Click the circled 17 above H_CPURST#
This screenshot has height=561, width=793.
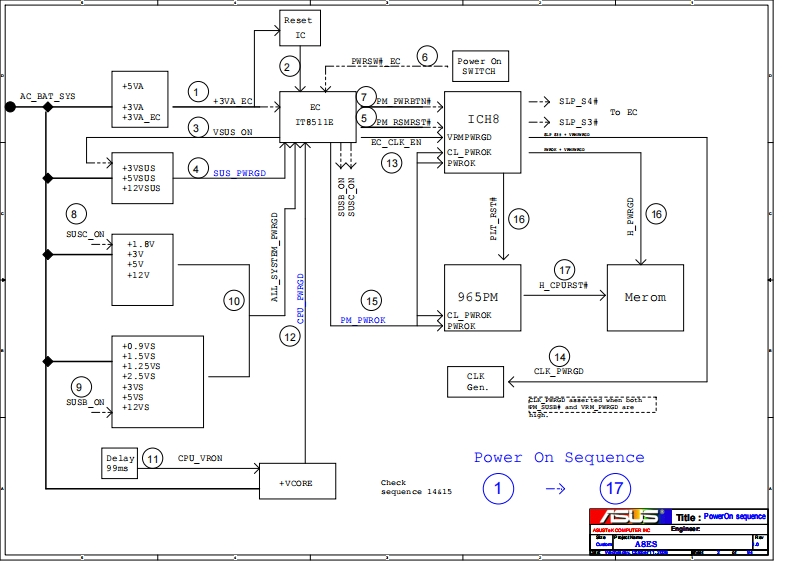[565, 271]
